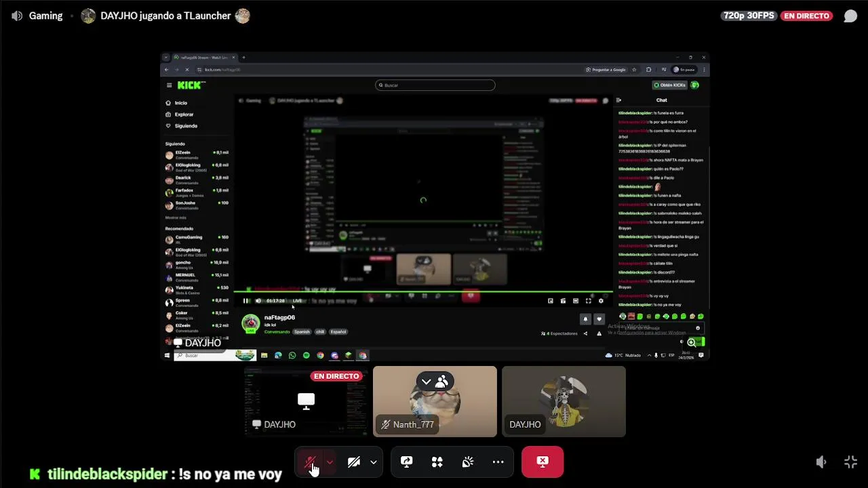Image resolution: width=868 pixels, height=488 pixels.
Task: Expand followed list with Mostrar más
Action: (176, 218)
